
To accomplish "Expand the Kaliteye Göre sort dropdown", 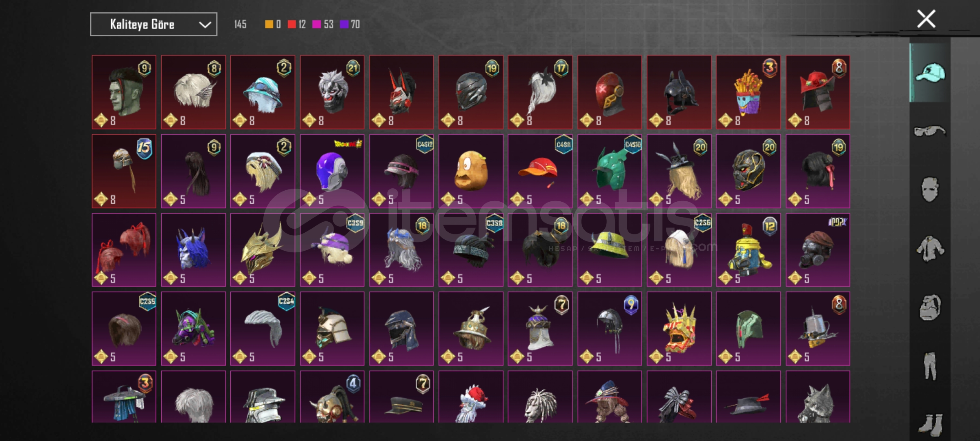I will point(154,24).
